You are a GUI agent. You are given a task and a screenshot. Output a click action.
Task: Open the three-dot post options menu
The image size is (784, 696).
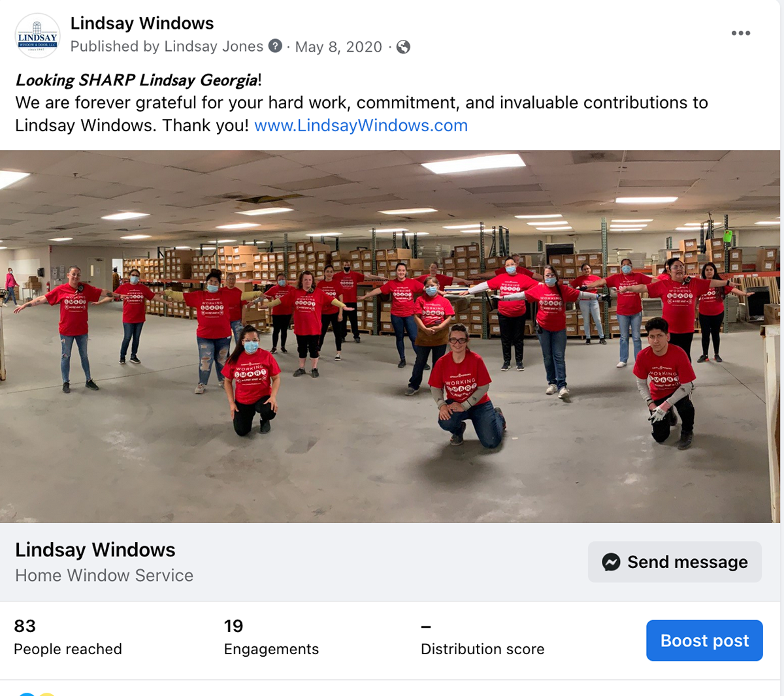coord(741,33)
